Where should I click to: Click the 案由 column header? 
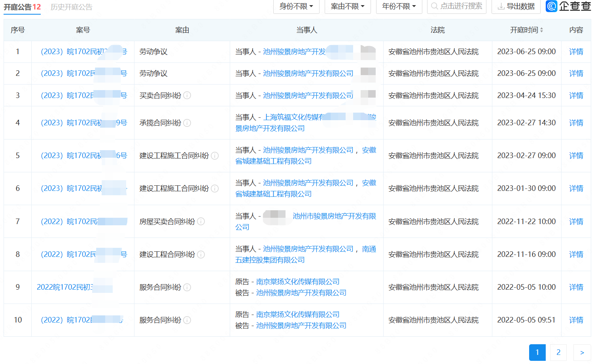pyautogui.click(x=182, y=30)
